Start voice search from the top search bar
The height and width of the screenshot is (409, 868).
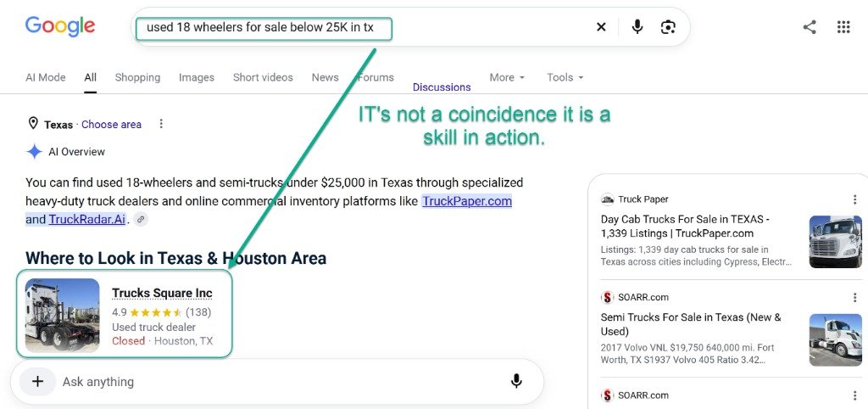(x=637, y=26)
